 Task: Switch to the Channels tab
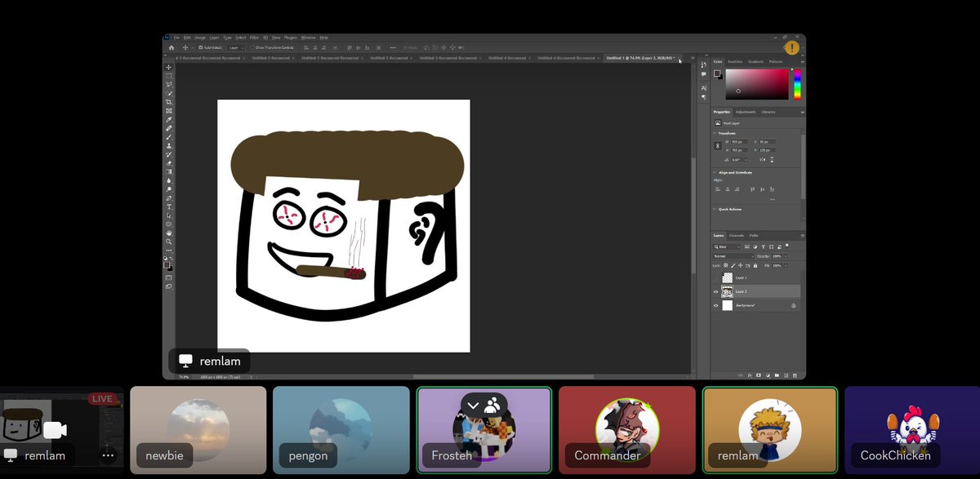[735, 236]
